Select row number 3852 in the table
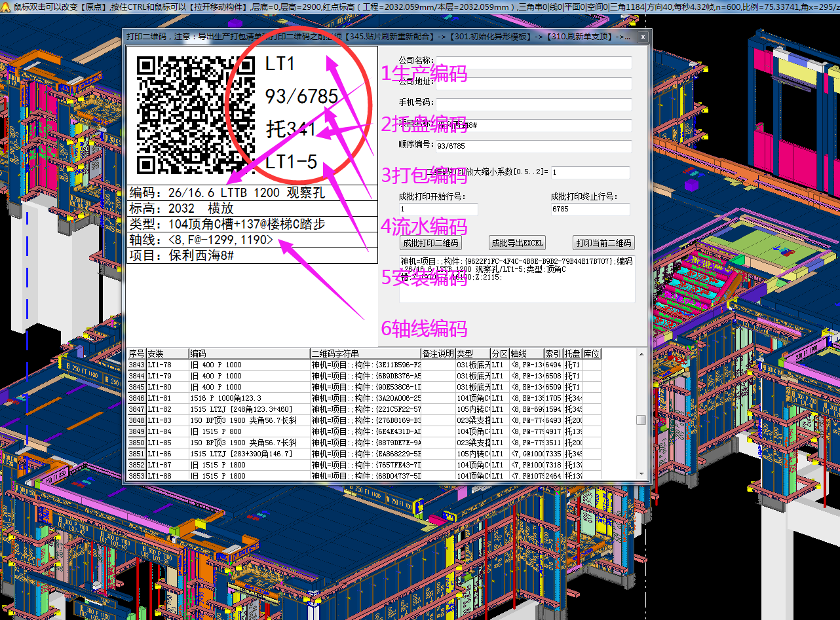 click(136, 465)
